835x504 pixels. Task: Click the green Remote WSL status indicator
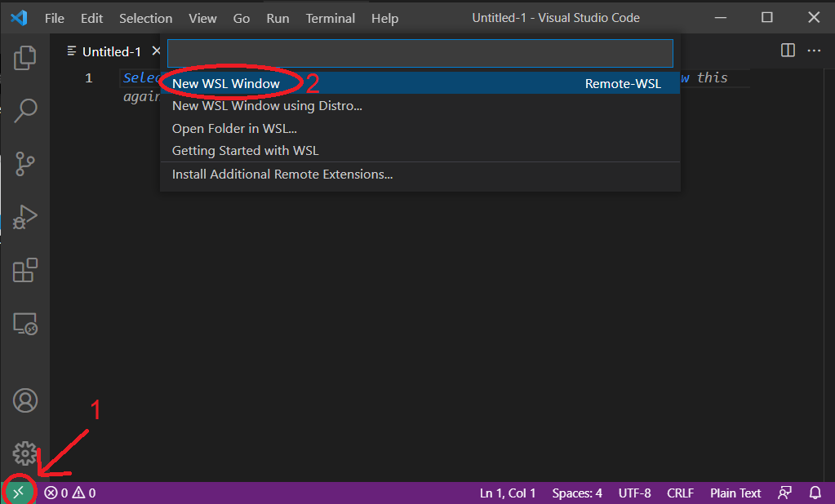point(18,492)
